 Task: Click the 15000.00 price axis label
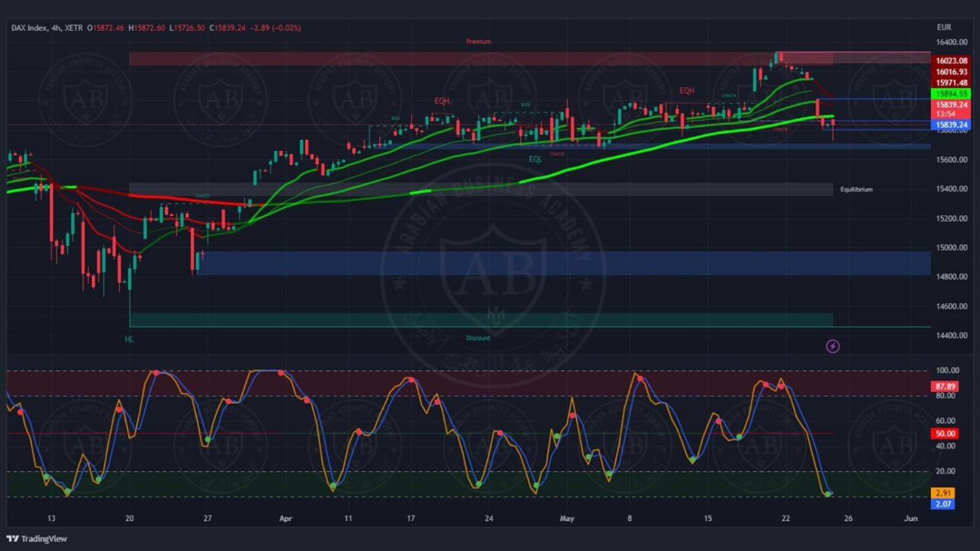pyautogui.click(x=951, y=248)
